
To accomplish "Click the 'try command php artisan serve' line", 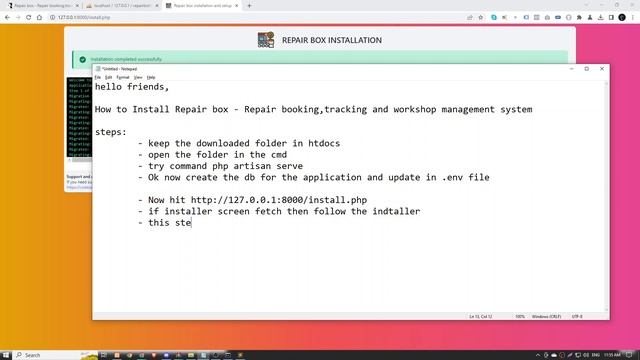I will [220, 166].
